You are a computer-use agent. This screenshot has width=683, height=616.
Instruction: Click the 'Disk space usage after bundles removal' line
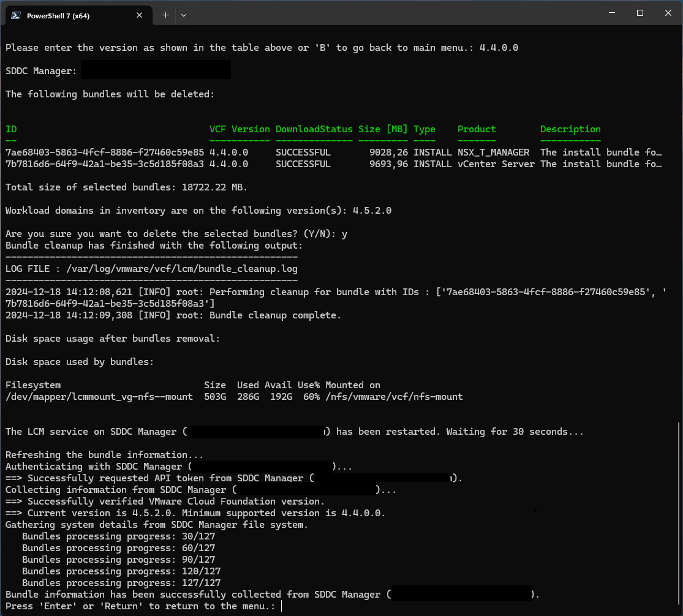[x=112, y=339]
